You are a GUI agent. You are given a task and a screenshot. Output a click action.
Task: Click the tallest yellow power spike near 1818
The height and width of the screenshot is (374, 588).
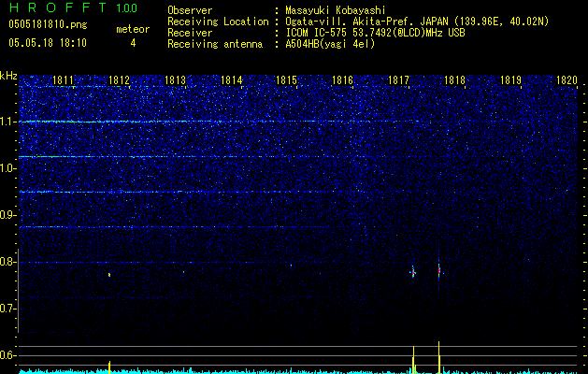tap(438, 357)
